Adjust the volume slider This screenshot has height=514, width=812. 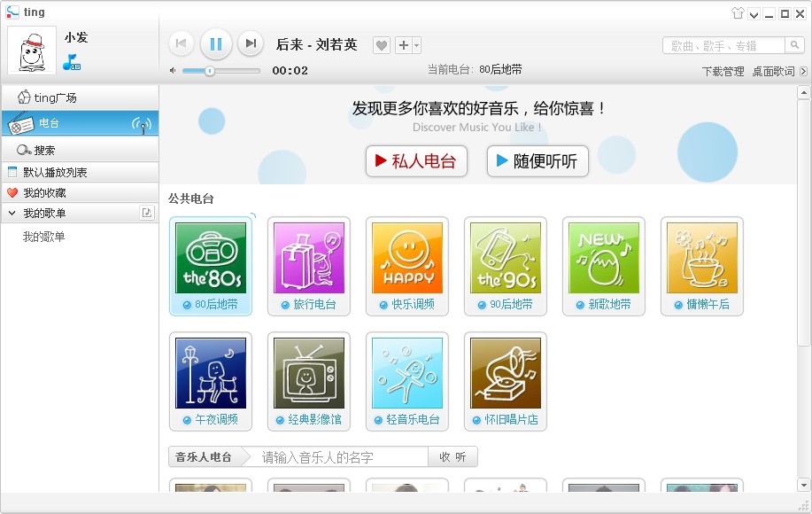(210, 71)
